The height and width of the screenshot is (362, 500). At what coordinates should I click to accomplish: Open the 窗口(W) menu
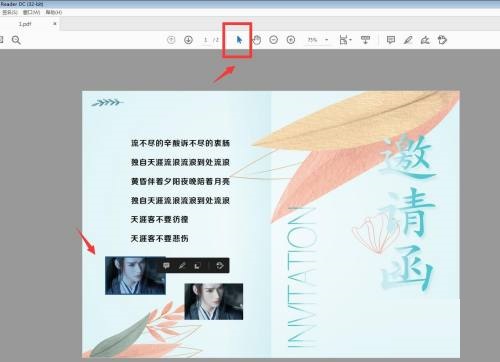(x=31, y=12)
